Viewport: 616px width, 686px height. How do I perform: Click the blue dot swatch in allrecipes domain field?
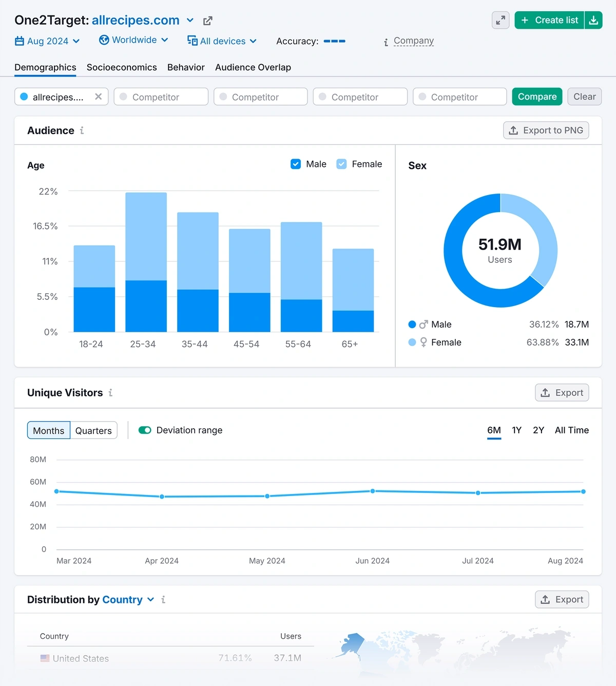coord(24,97)
